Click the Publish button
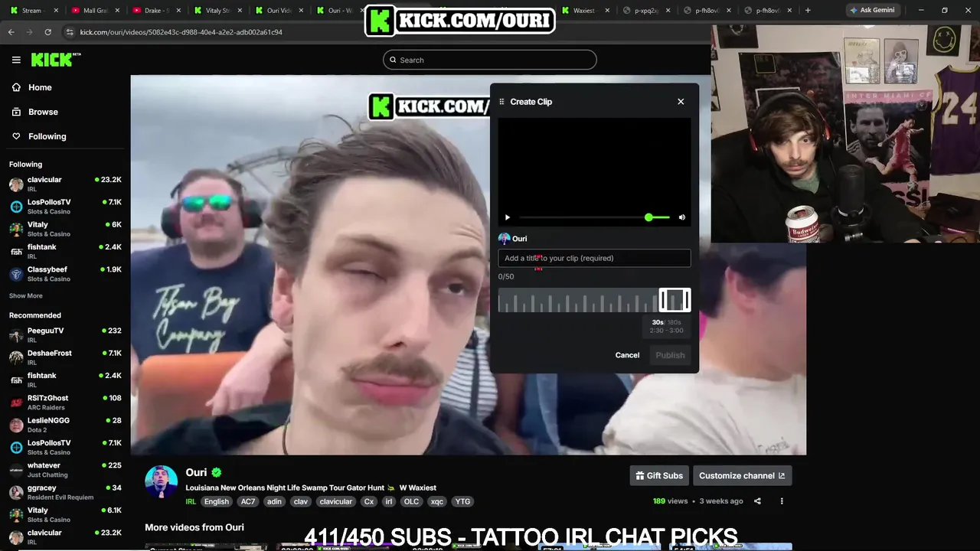The height and width of the screenshot is (551, 980). (x=670, y=355)
